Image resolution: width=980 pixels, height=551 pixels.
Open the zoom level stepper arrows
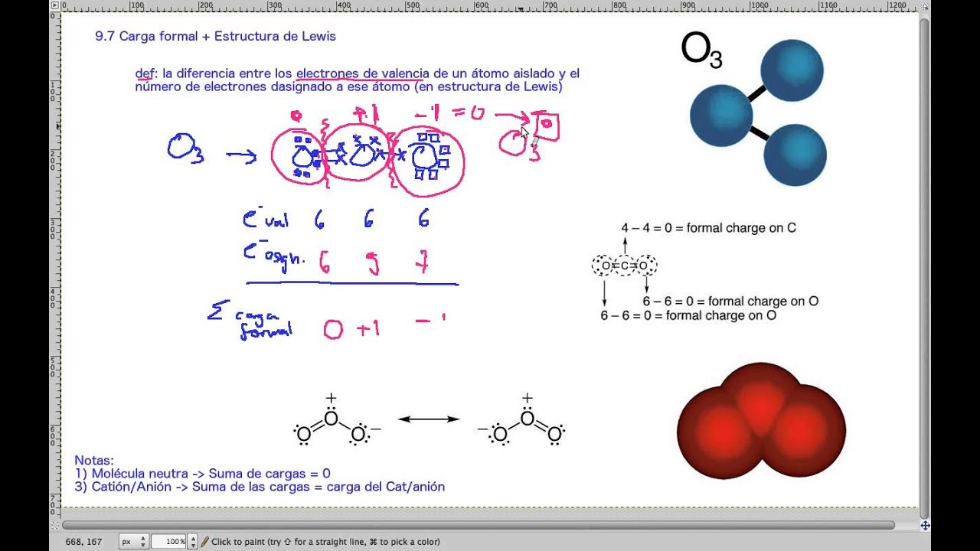(x=192, y=541)
